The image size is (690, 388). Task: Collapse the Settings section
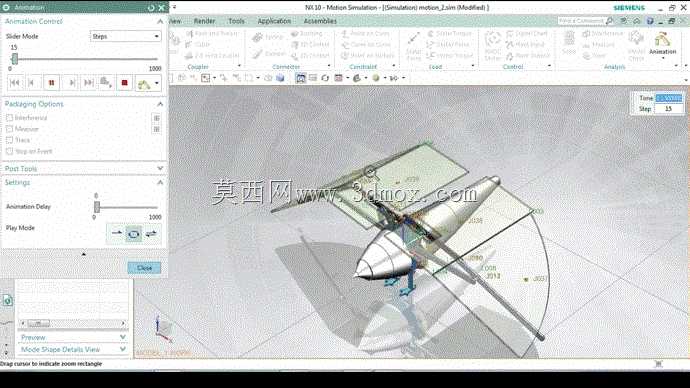click(160, 183)
